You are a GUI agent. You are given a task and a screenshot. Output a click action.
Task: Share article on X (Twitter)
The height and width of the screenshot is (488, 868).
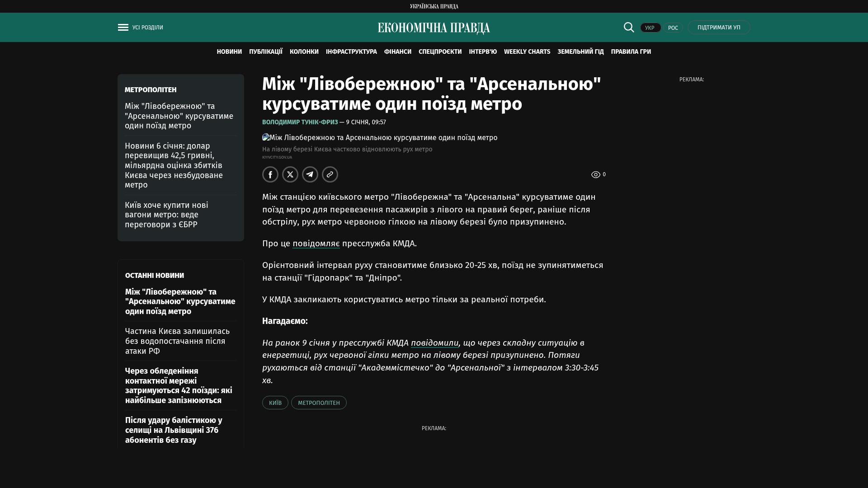290,174
